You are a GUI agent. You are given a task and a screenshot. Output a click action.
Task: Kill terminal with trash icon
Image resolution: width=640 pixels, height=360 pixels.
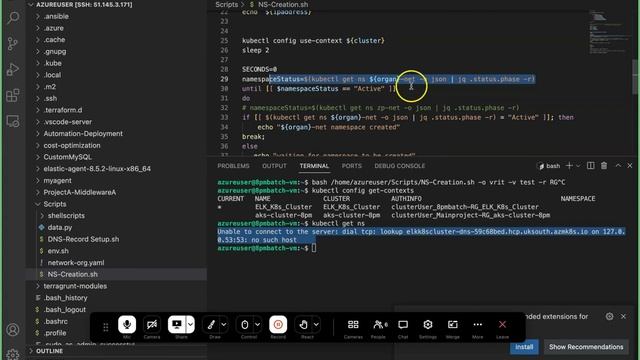coord(604,165)
